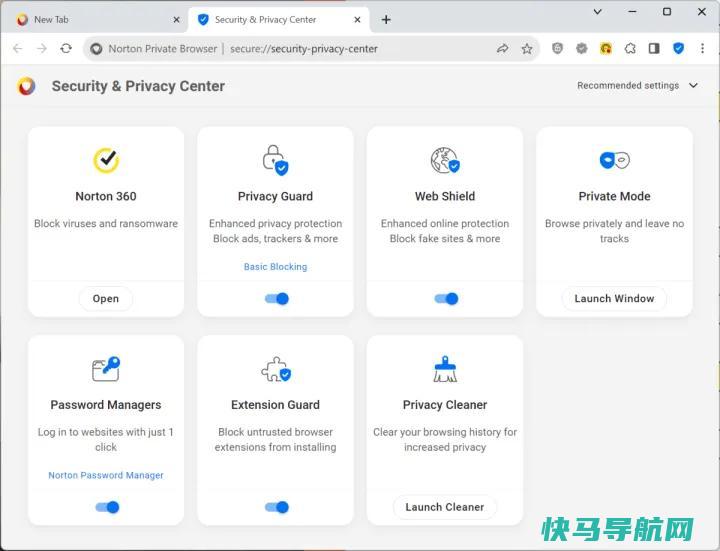Click the Extension Guard card title
This screenshot has height=551, width=720.
coord(276,405)
